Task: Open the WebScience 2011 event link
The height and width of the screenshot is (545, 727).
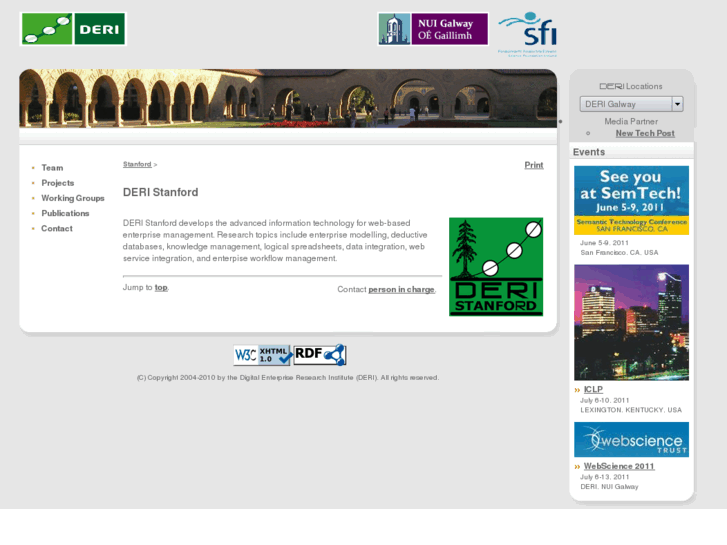Action: click(619, 466)
